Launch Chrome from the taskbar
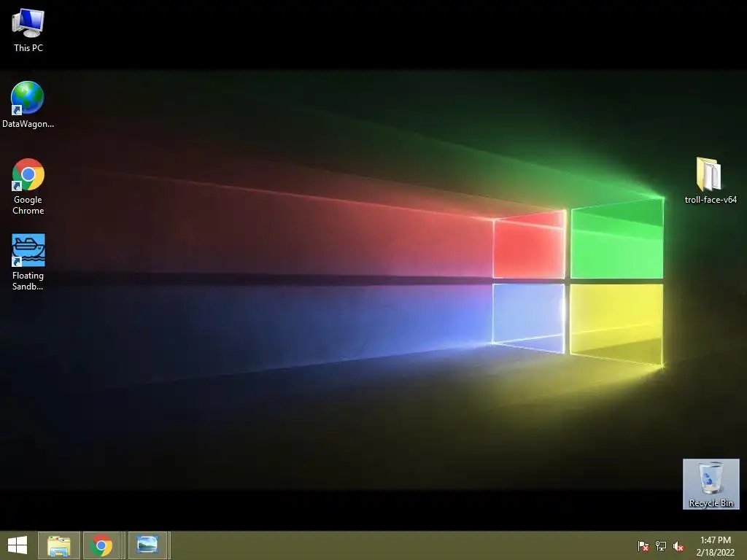Image resolution: width=747 pixels, height=560 pixels. (101, 545)
